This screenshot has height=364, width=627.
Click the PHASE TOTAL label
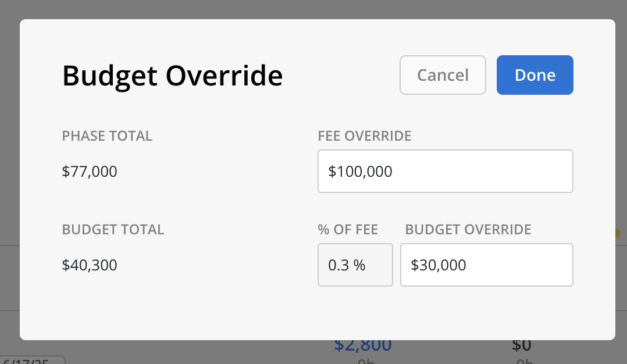coord(107,136)
